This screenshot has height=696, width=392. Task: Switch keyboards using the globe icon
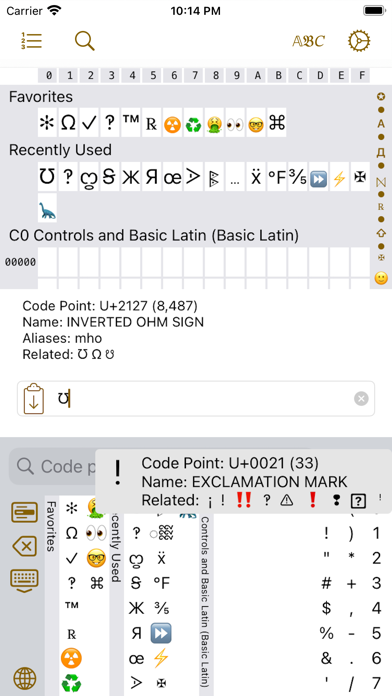click(25, 679)
